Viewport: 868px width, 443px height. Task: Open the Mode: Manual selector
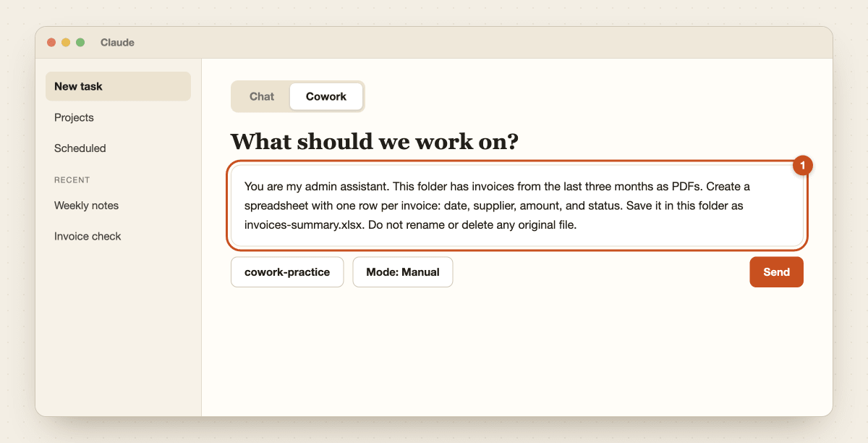403,272
